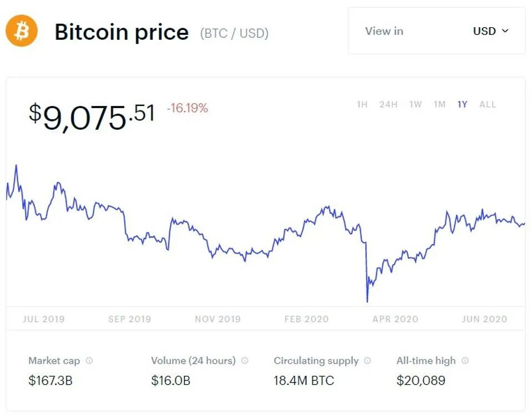Viewport: 532px width, 417px height.
Task: Click the APR 2020 axis label
Action: click(x=395, y=319)
